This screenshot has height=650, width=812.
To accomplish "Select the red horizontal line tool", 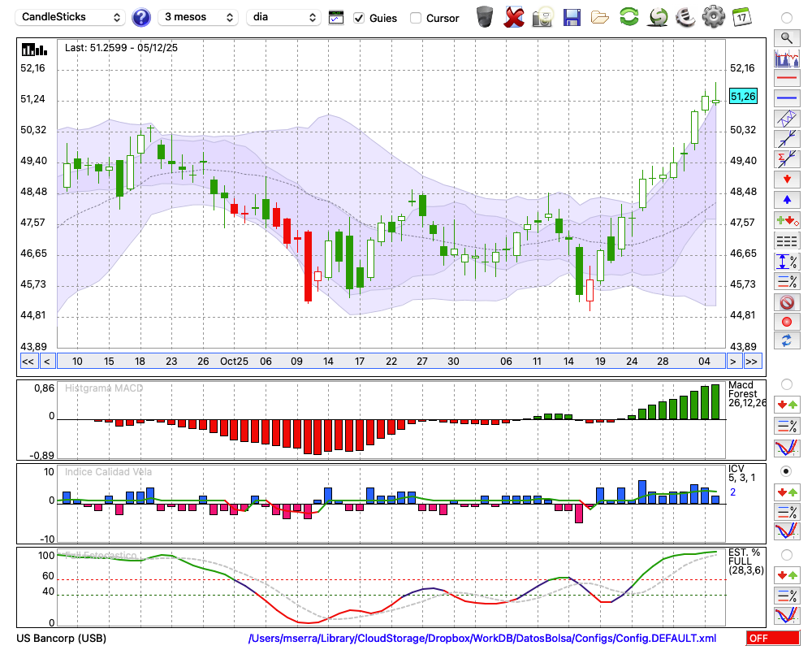I will [787, 78].
